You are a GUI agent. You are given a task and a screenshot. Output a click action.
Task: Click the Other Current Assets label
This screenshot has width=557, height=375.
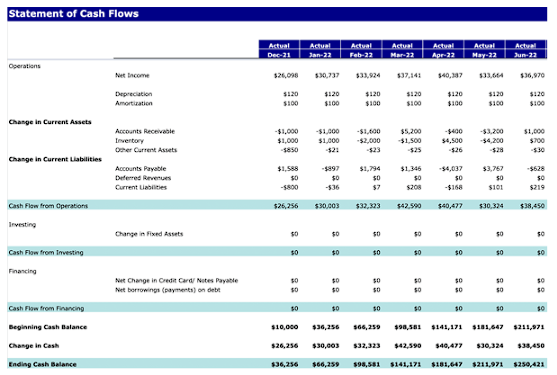(x=146, y=150)
